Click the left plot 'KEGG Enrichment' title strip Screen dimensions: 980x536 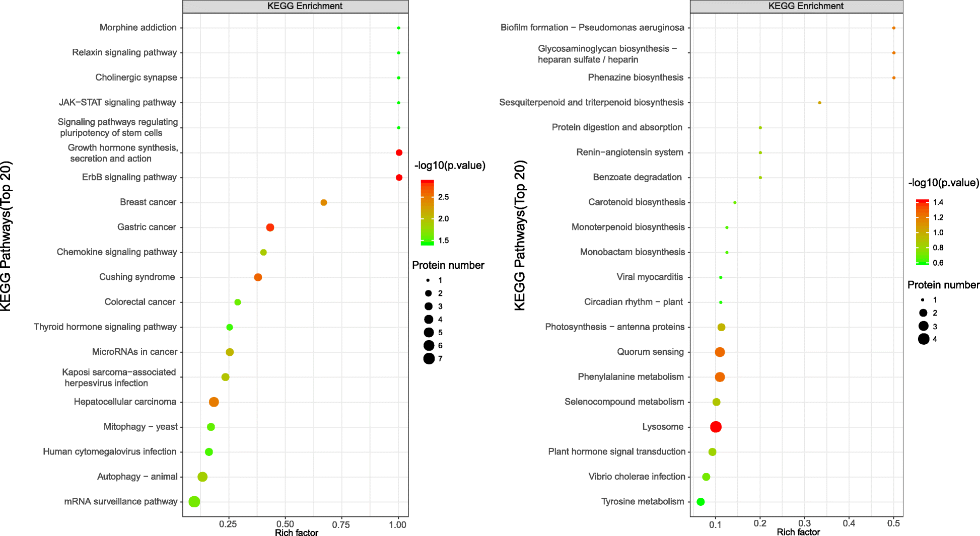pos(296,6)
